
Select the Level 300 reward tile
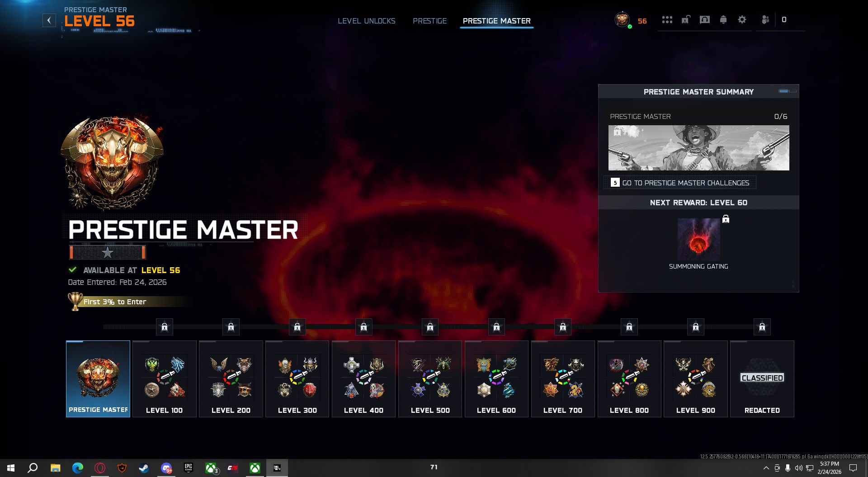[x=297, y=378]
